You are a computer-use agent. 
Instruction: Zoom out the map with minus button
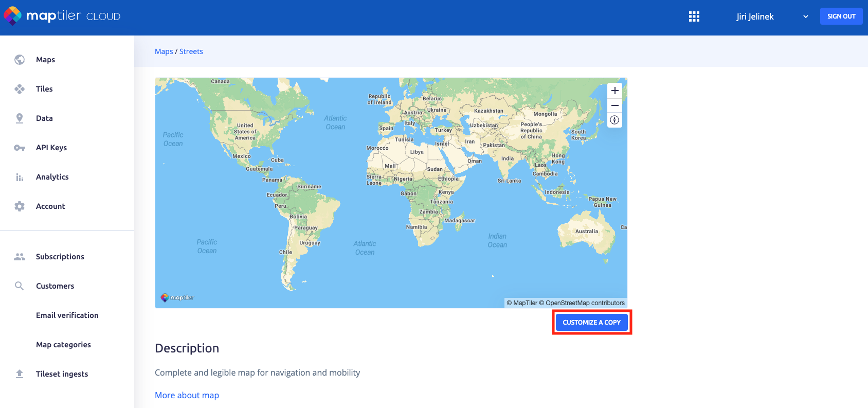pos(614,105)
